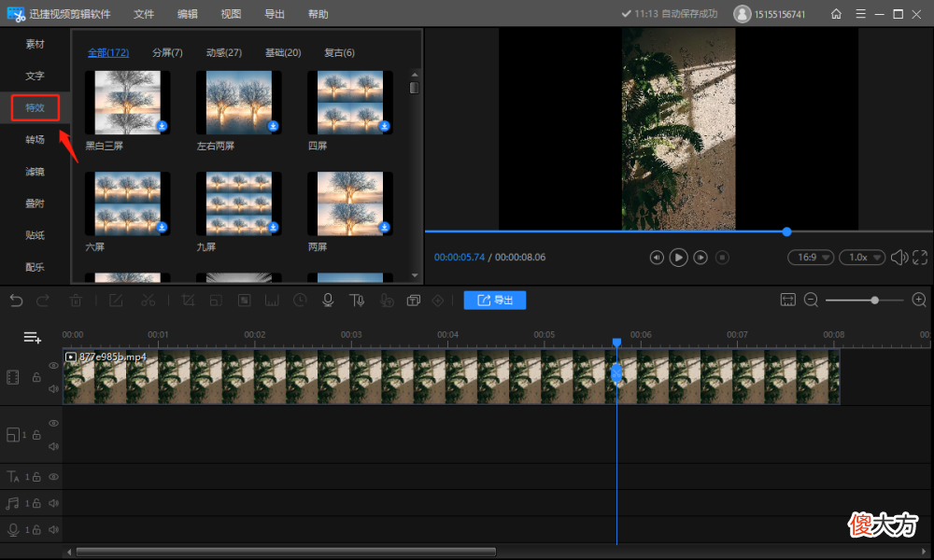Click the subtitle overlay T icon
Screen dimensions: 934x560
coord(414,301)
